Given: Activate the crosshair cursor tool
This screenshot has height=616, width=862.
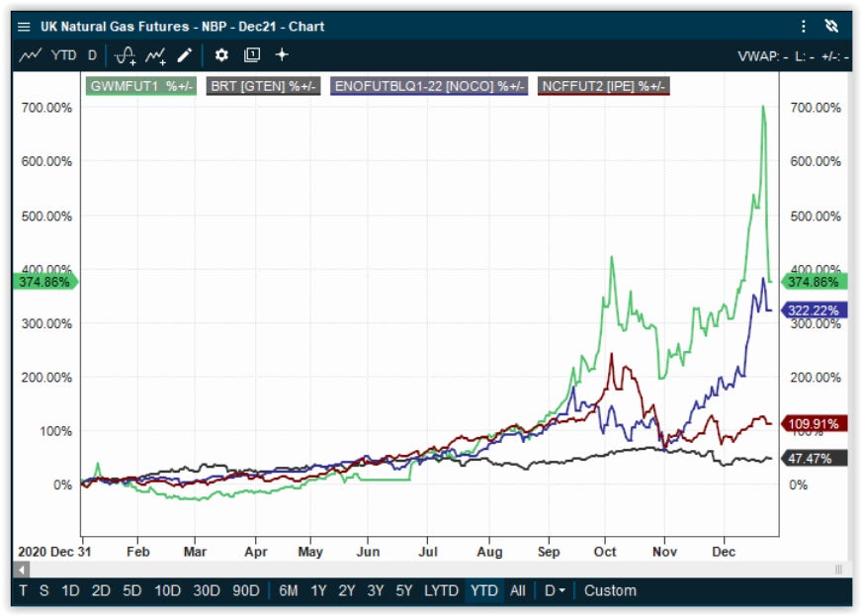Looking at the screenshot, I should pos(282,55).
